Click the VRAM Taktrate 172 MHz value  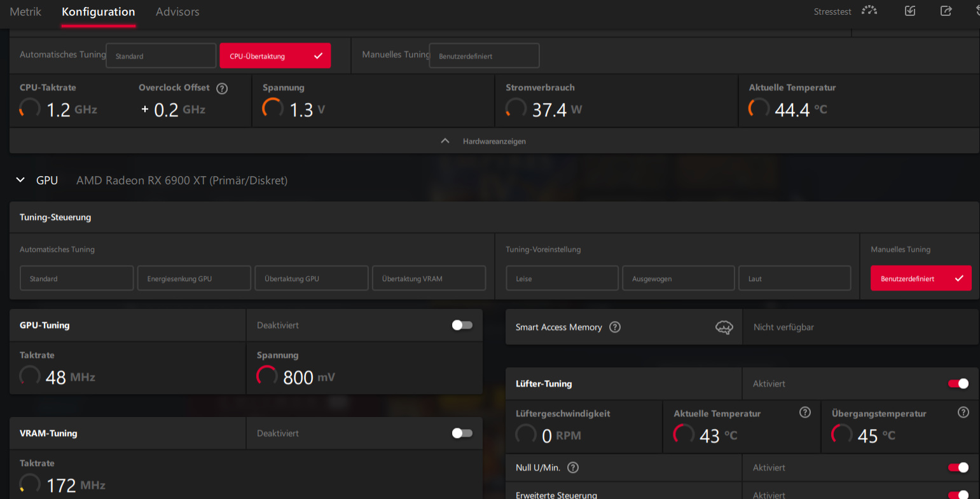(76, 486)
